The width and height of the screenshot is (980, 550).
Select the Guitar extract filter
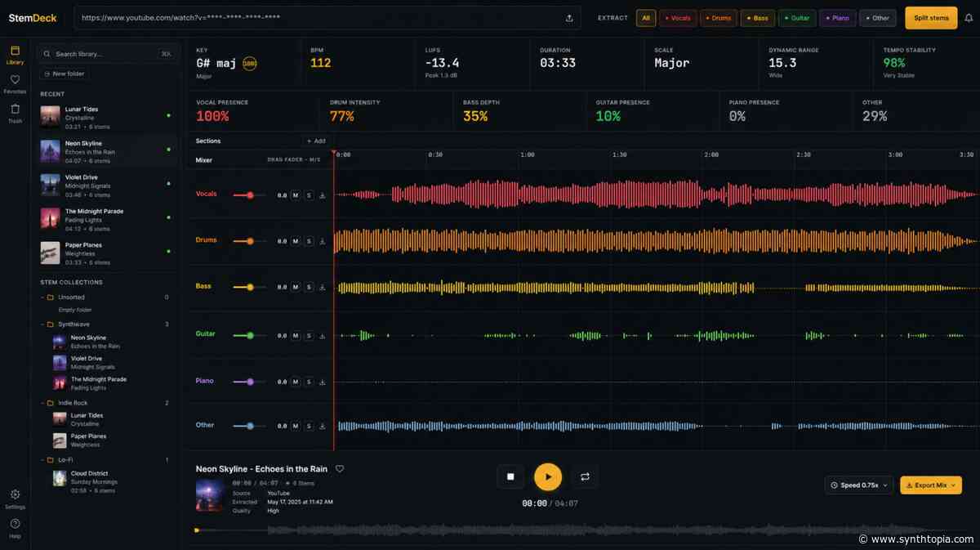click(797, 18)
